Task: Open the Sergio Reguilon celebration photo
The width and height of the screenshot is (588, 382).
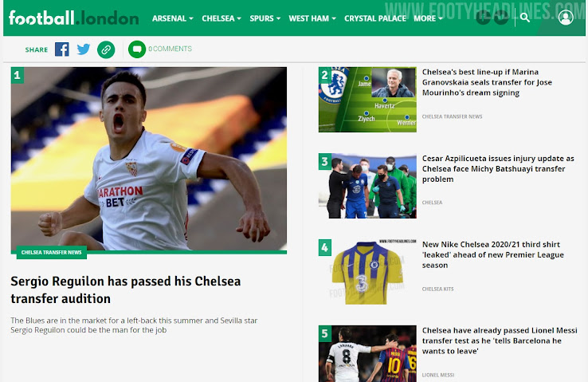Action: pyautogui.click(x=149, y=159)
